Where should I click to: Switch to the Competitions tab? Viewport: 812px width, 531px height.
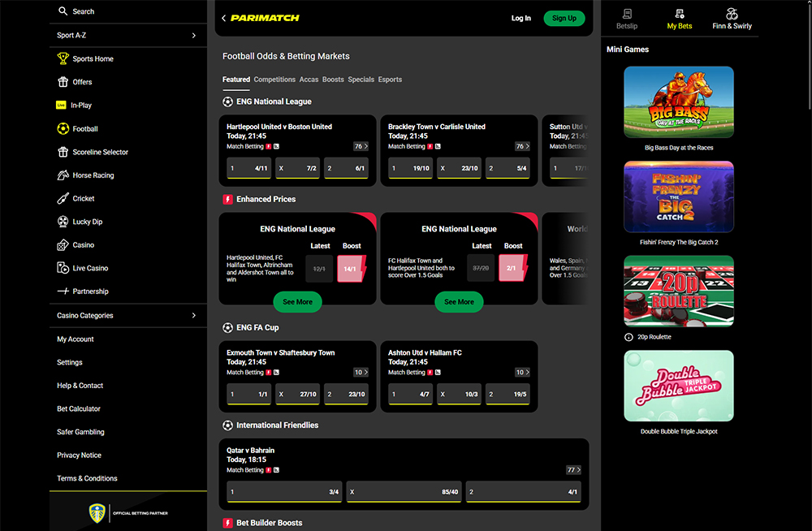point(274,80)
